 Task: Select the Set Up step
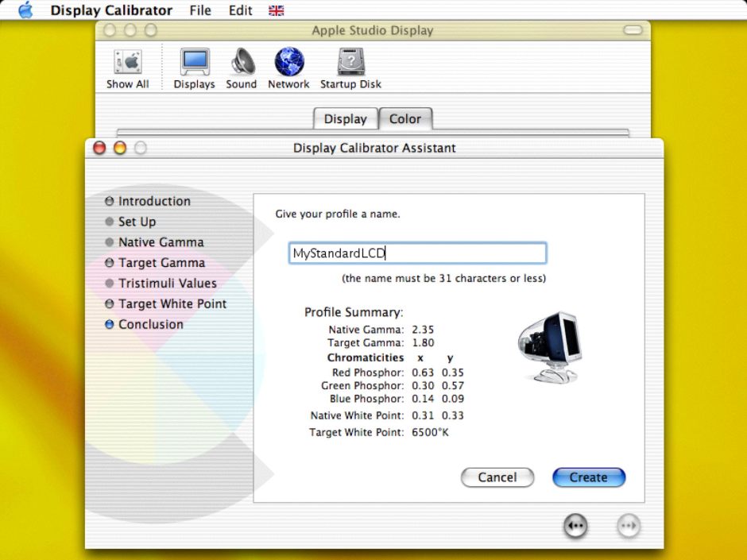pos(130,222)
